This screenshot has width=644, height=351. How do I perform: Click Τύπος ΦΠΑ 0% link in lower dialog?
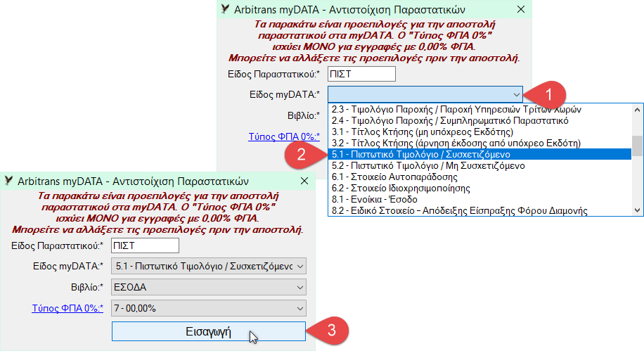pyautogui.click(x=67, y=308)
